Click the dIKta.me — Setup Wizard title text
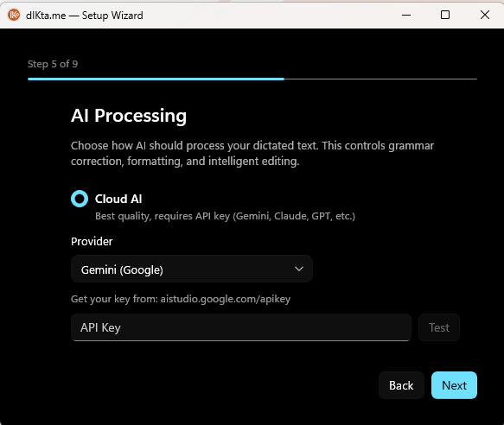 [x=84, y=15]
